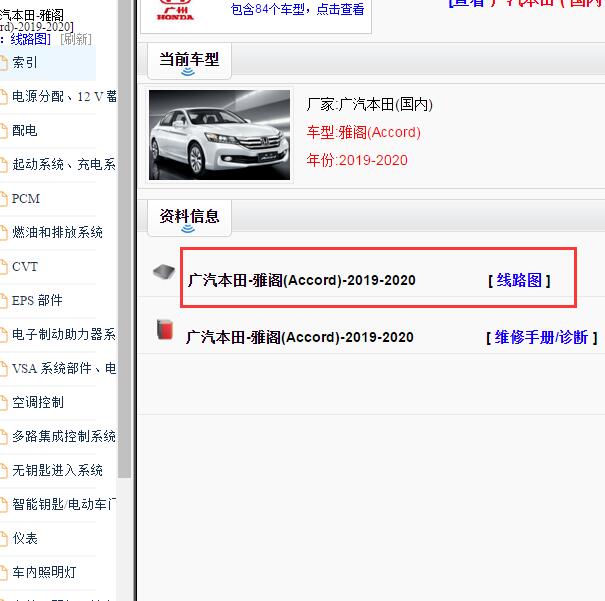Click the 线路图 row title 广汽本田-雅阁(Accord)-2019-2020
The image size is (605, 601).
[302, 280]
